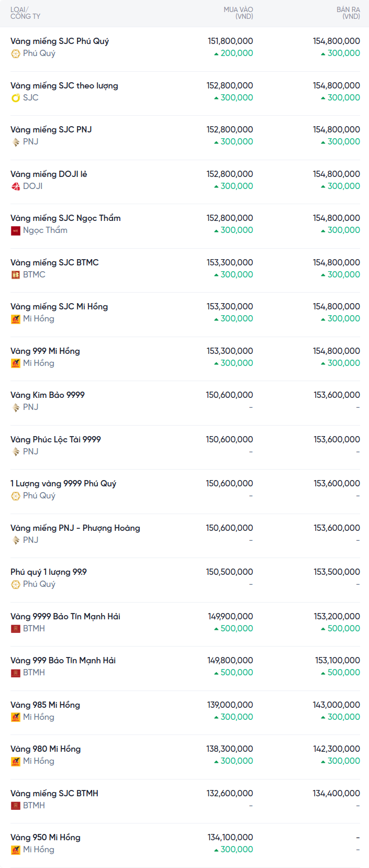
Task: Select the Vàng Phúc Lộc Tài 9999 title
Action: click(x=55, y=439)
